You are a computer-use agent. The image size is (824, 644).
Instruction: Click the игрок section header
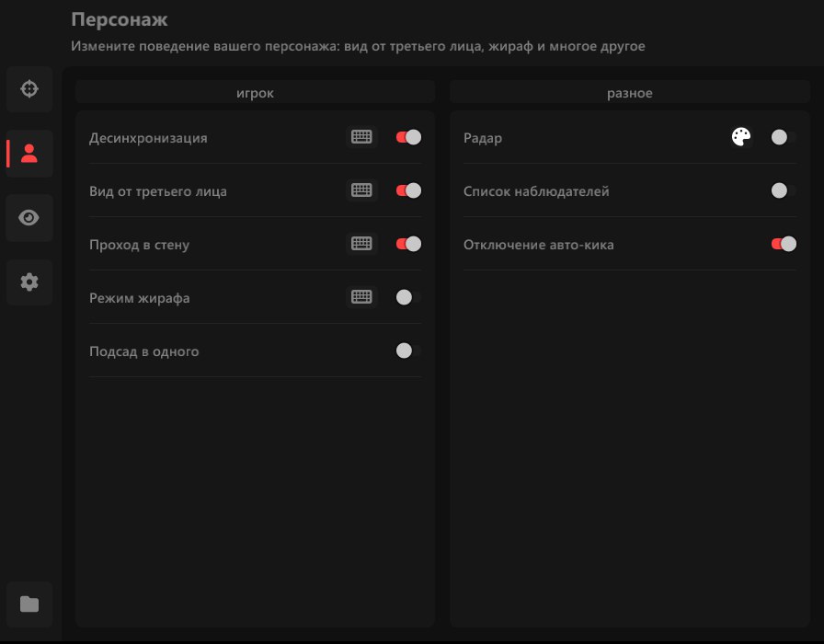coord(255,93)
